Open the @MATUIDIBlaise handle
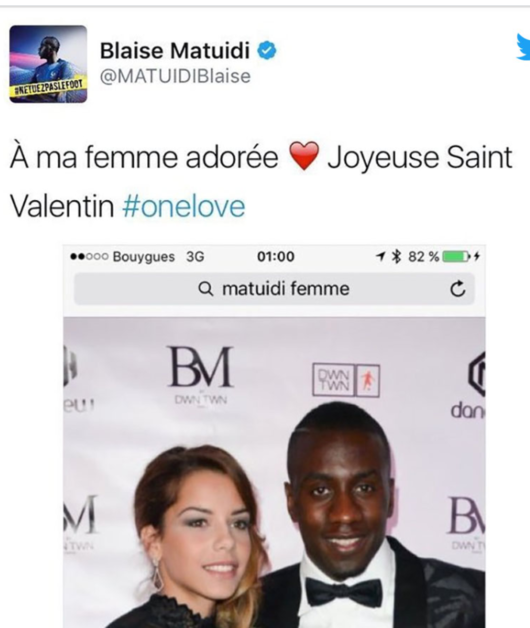The image size is (530, 628). pyautogui.click(x=175, y=76)
